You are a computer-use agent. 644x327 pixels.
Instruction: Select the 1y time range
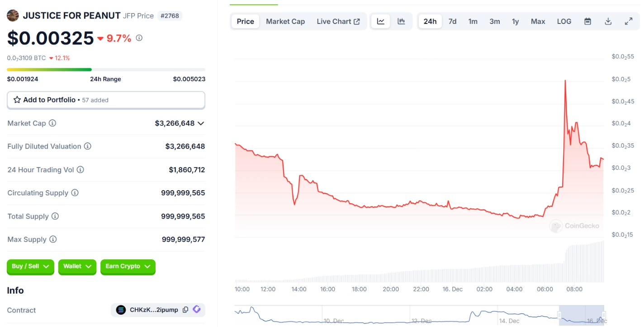(515, 21)
